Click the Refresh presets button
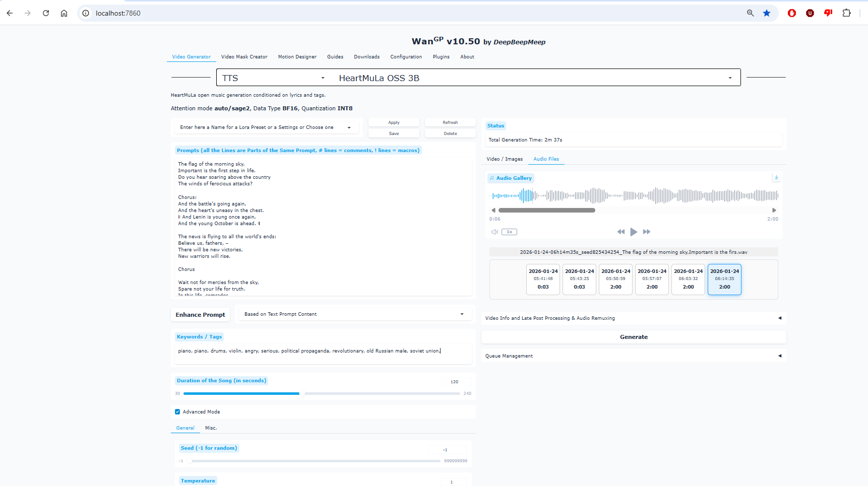Image resolution: width=868 pixels, height=486 pixels. click(450, 122)
